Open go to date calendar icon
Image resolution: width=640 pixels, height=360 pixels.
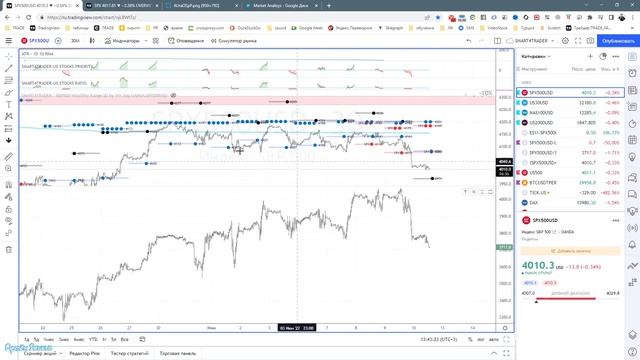[x=142, y=339]
